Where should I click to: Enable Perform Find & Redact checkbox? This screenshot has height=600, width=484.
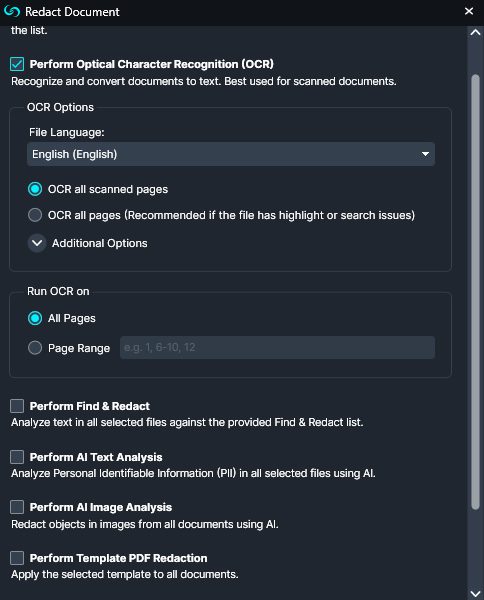click(17, 406)
